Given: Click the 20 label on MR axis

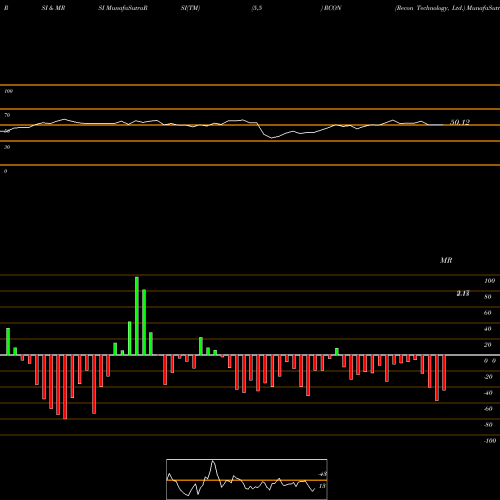Looking at the screenshot, I should click(488, 345).
